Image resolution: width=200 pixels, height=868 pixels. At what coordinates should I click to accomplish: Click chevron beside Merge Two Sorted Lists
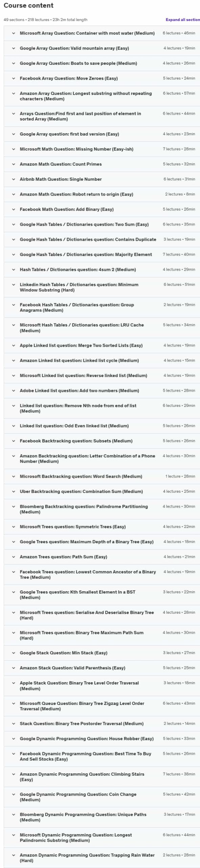14,346
